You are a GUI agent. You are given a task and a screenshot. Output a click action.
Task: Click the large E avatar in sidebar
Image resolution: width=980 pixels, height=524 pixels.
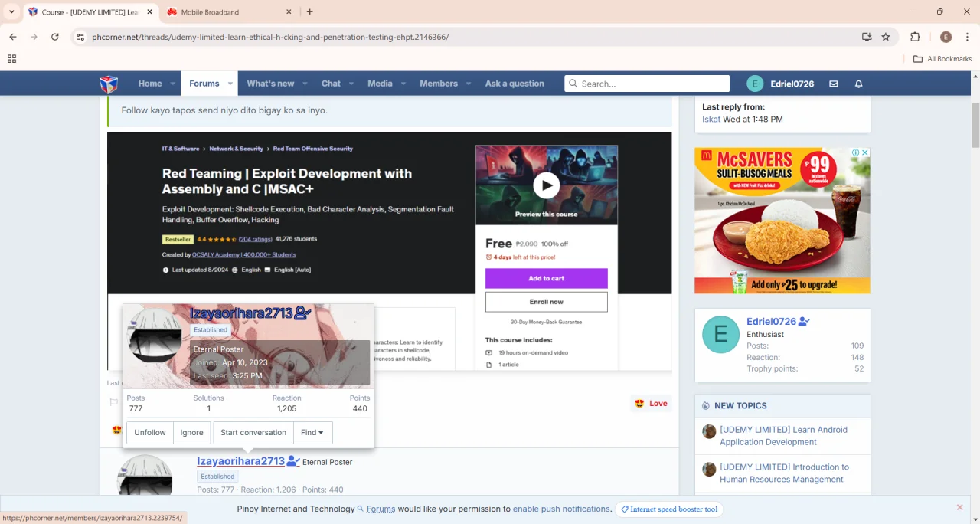tap(720, 334)
